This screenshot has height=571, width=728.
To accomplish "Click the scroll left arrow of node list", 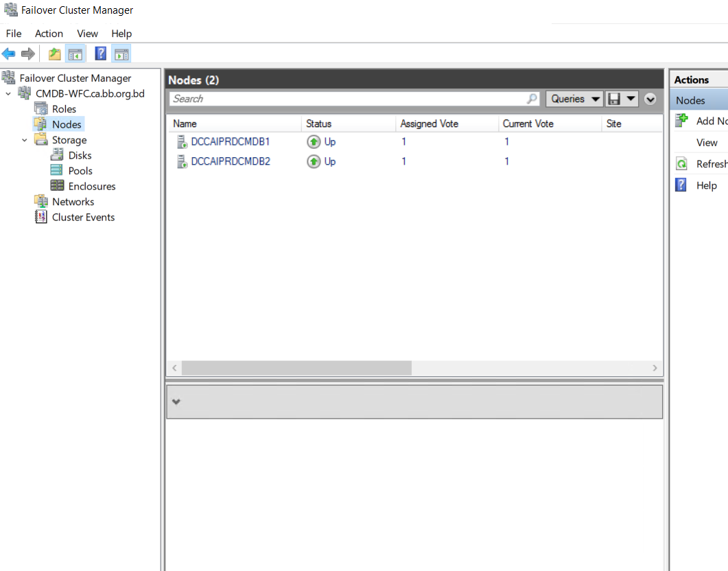I will pos(174,368).
